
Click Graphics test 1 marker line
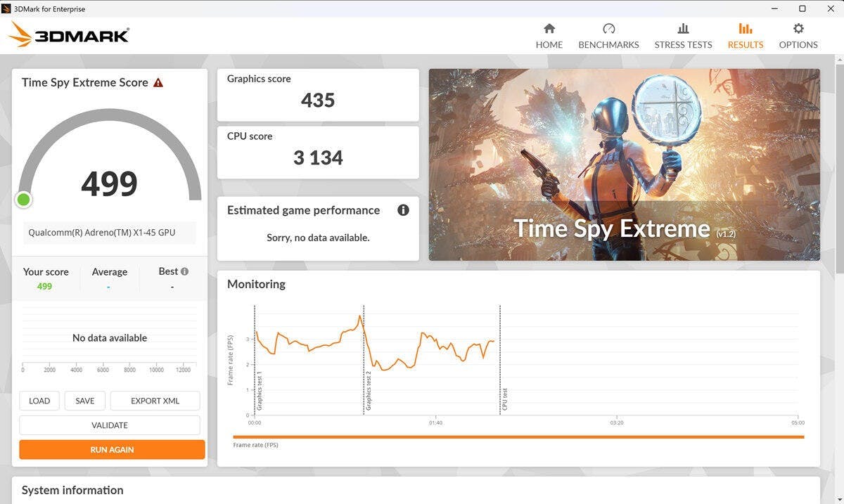point(255,360)
